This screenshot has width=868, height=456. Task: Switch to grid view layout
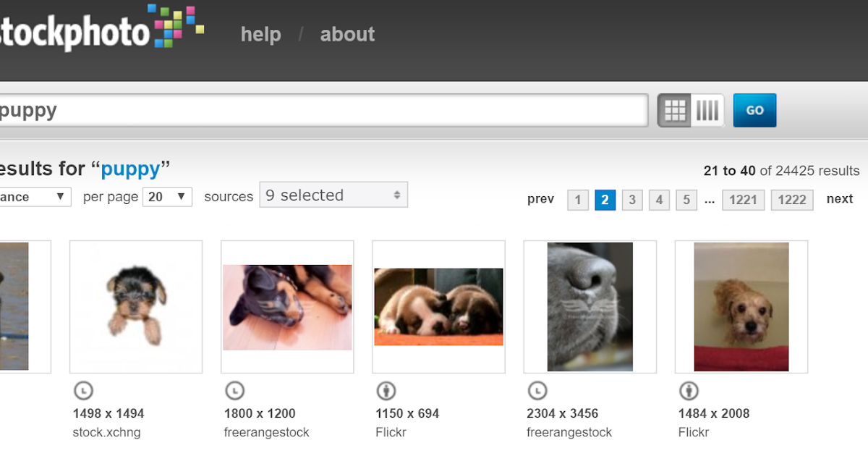pos(674,111)
